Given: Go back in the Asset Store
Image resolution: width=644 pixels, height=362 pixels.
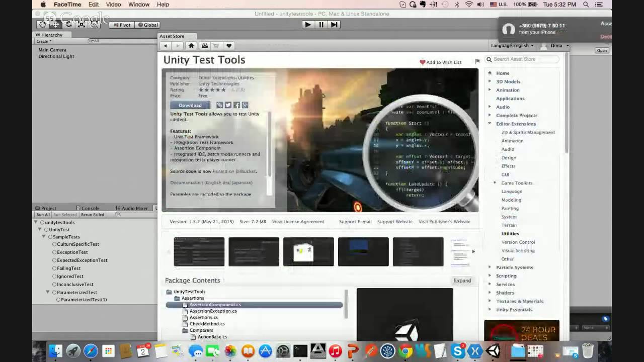Looking at the screenshot, I should [x=165, y=46].
